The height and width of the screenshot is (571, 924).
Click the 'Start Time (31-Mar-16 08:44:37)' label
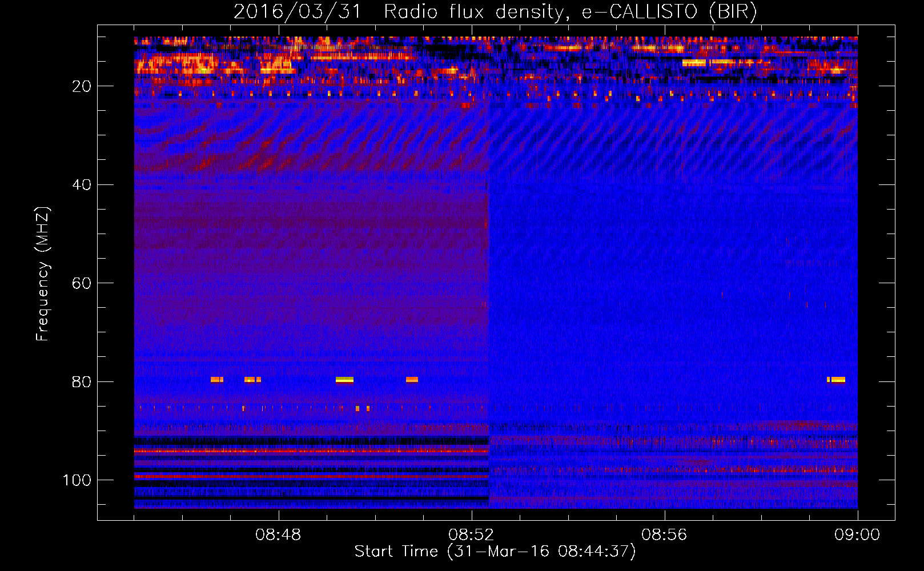tap(495, 552)
